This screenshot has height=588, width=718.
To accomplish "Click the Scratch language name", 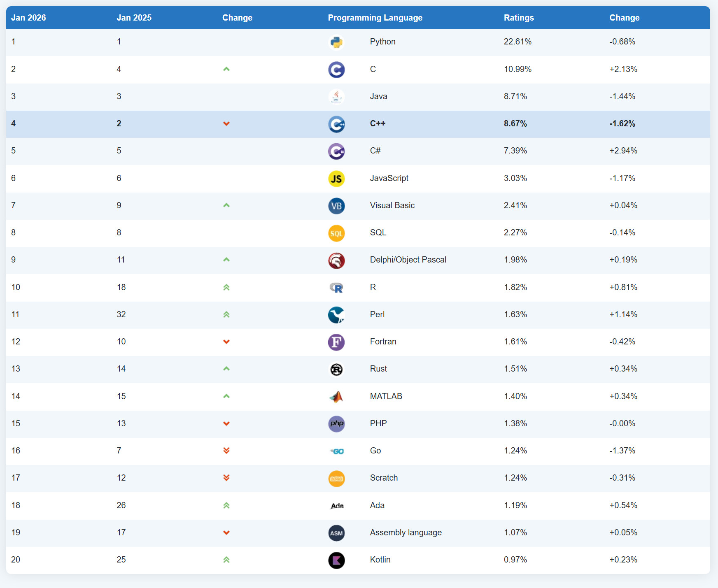I will (384, 478).
